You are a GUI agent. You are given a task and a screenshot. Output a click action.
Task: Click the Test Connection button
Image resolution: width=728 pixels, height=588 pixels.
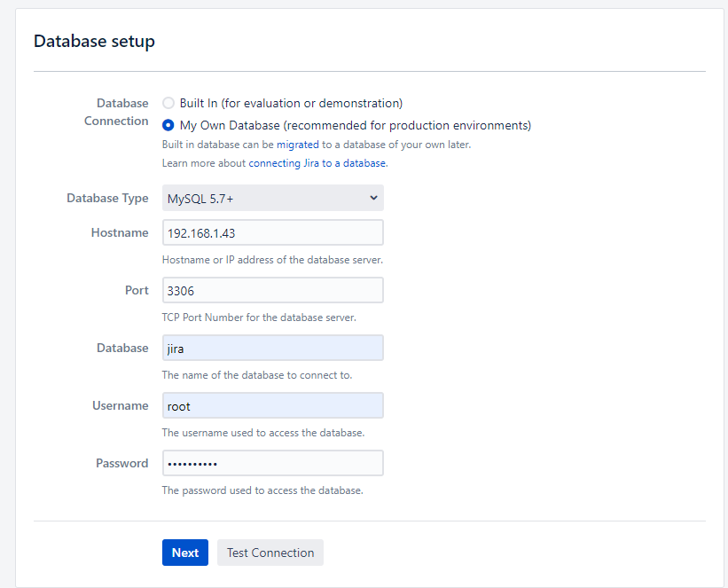[270, 552]
